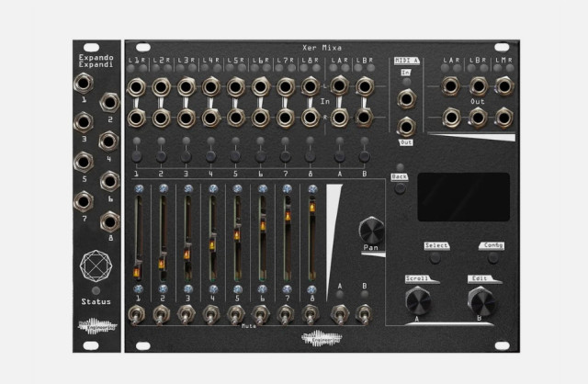Click the upper output jack under L A R
Viewport: 588px width, 384px height.
point(451,86)
